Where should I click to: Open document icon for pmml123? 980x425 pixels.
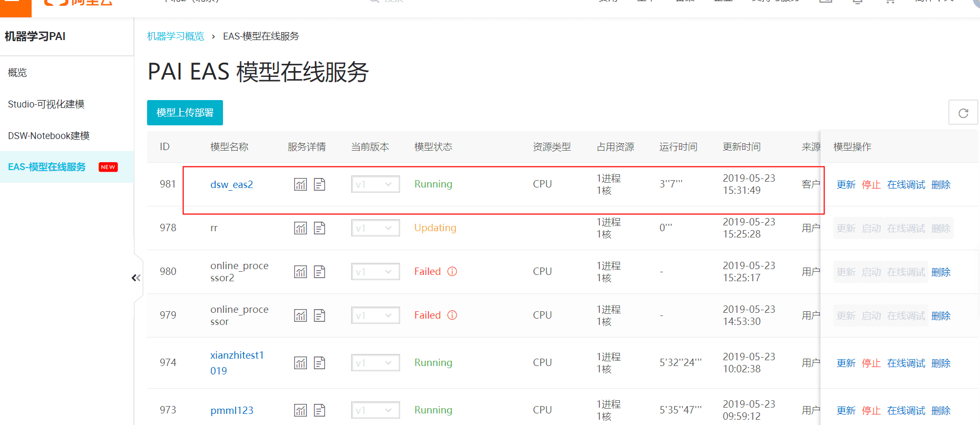pos(319,410)
